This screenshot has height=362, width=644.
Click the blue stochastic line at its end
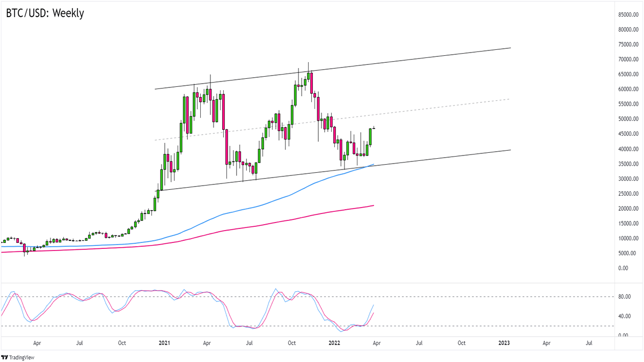tap(373, 305)
